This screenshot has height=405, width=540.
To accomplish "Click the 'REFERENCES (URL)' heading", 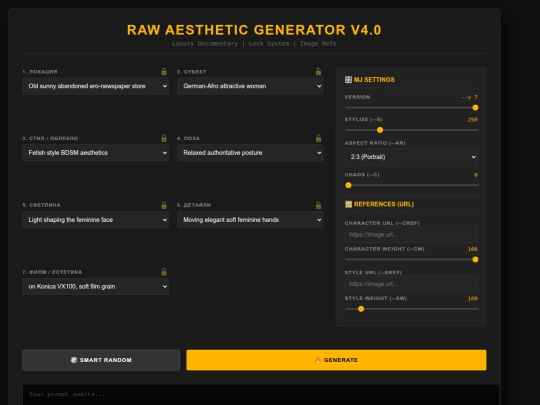I will 384,204.
